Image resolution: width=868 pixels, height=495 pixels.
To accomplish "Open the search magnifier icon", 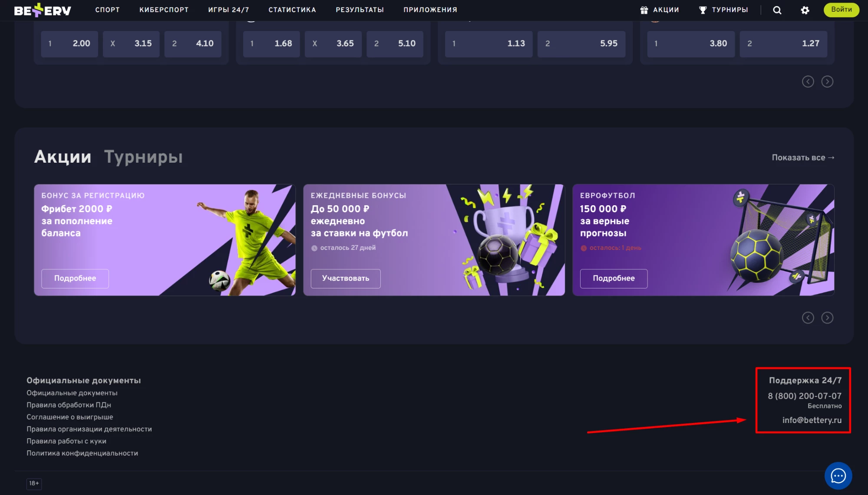I will 777,10.
